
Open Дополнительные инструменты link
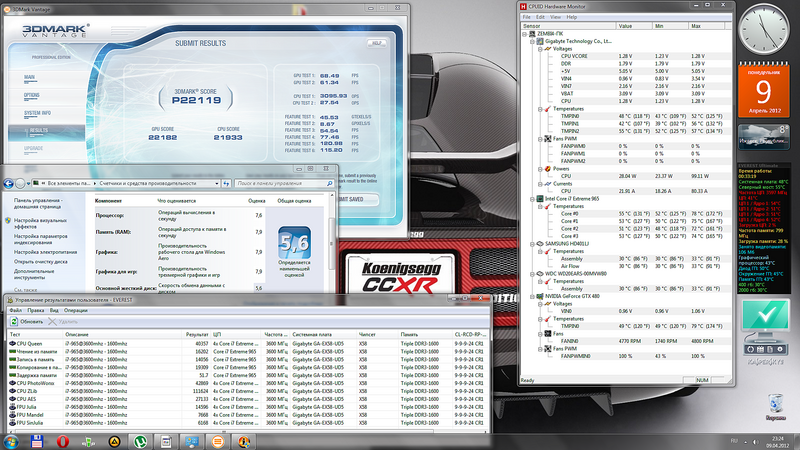coord(34,274)
